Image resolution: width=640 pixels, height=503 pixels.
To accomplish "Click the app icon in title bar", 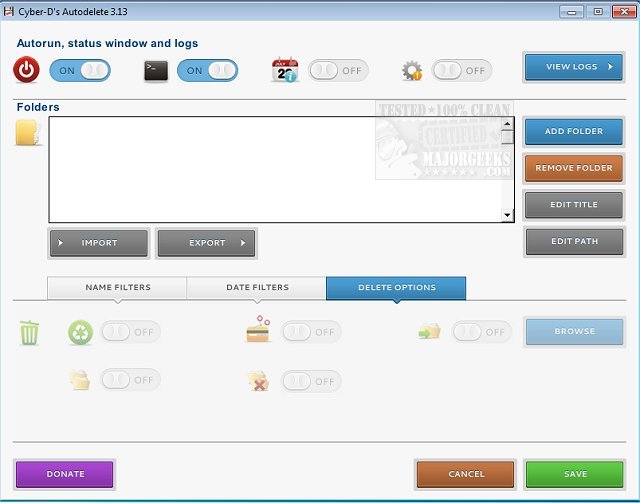I will (x=9, y=11).
